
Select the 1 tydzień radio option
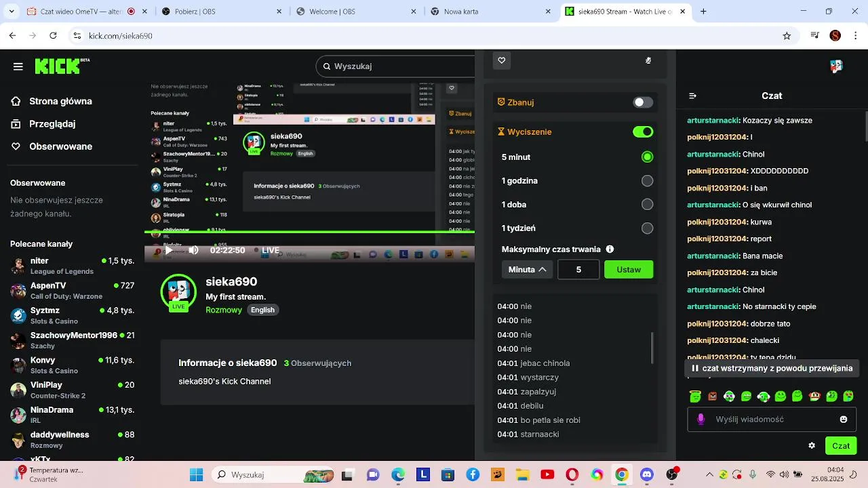647,228
